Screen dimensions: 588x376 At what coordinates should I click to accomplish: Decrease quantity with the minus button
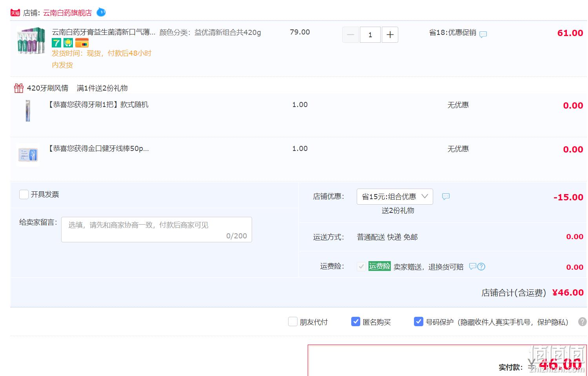tap(350, 35)
